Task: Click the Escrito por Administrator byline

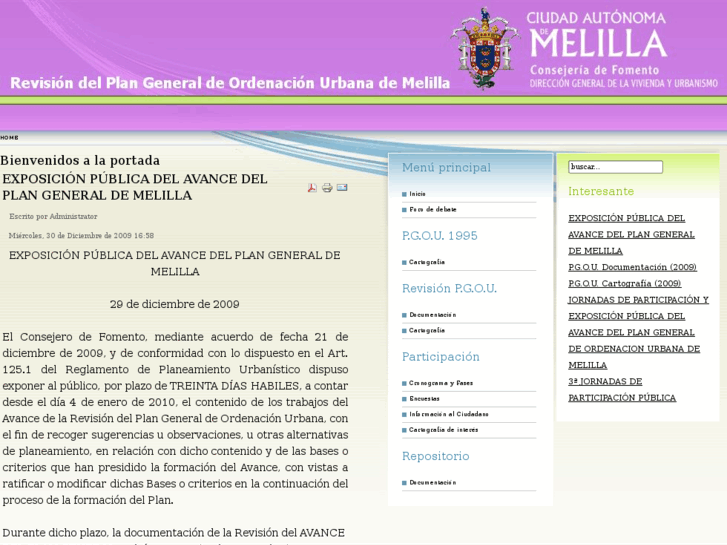Action: coord(53,217)
